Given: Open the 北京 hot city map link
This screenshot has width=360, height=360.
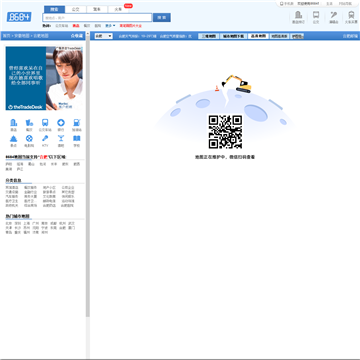Looking at the screenshot, I should pos(9,223).
